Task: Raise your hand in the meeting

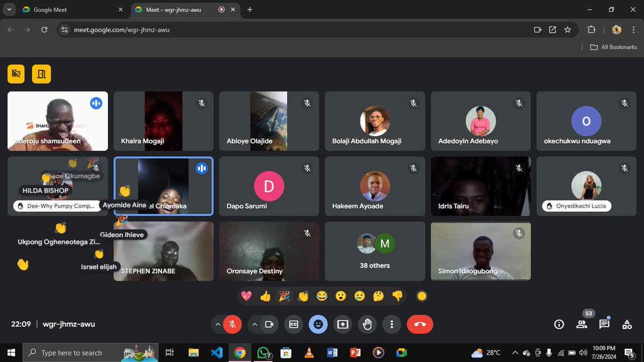Action: tap(368, 324)
